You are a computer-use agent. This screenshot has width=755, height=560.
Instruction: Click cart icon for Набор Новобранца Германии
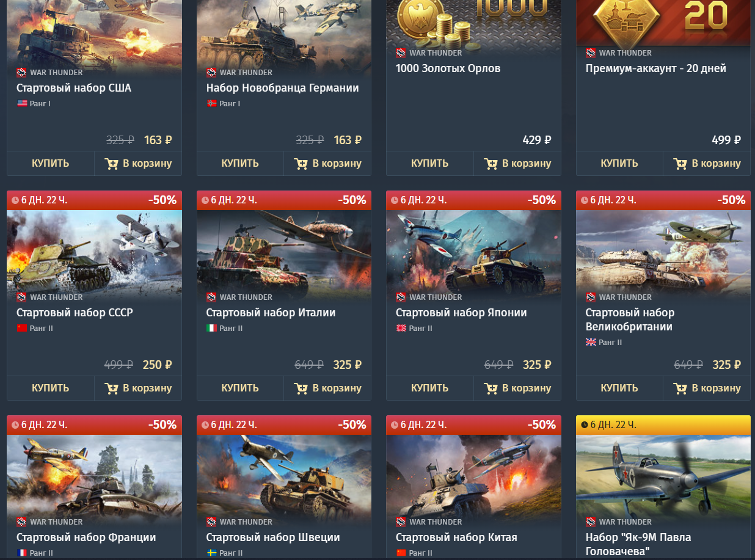(x=301, y=164)
